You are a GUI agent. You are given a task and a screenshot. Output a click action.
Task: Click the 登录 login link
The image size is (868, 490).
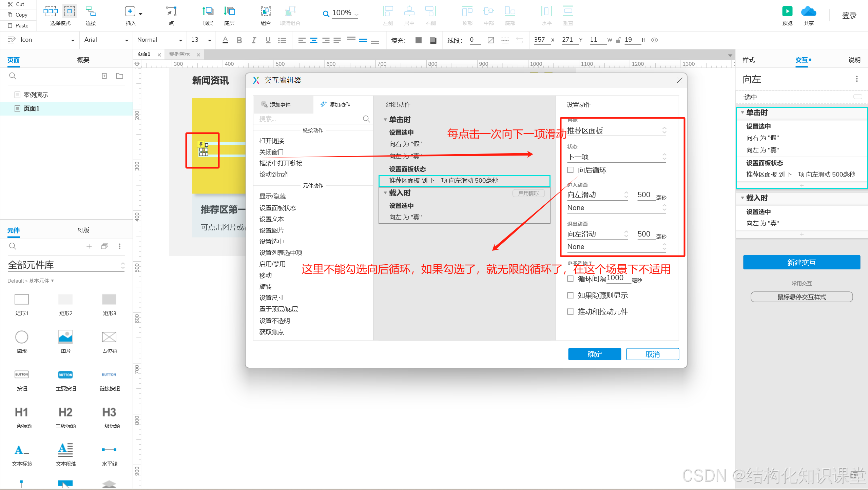[x=849, y=16]
